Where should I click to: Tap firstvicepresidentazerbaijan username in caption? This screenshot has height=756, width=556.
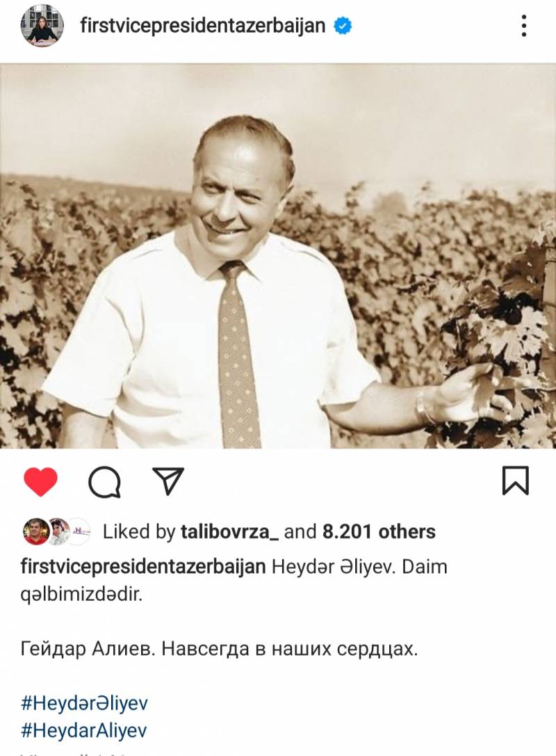point(143,567)
